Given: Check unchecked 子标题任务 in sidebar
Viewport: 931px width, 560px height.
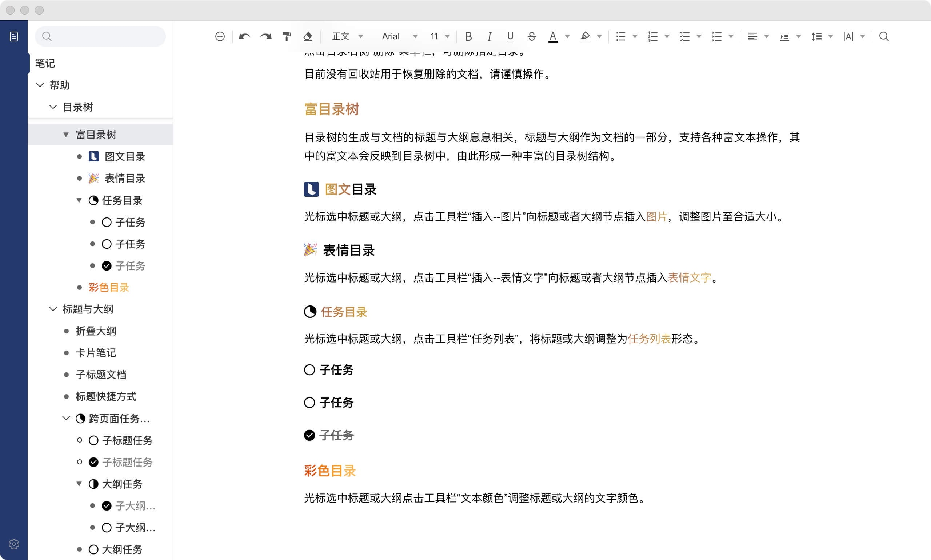Looking at the screenshot, I should [93, 440].
